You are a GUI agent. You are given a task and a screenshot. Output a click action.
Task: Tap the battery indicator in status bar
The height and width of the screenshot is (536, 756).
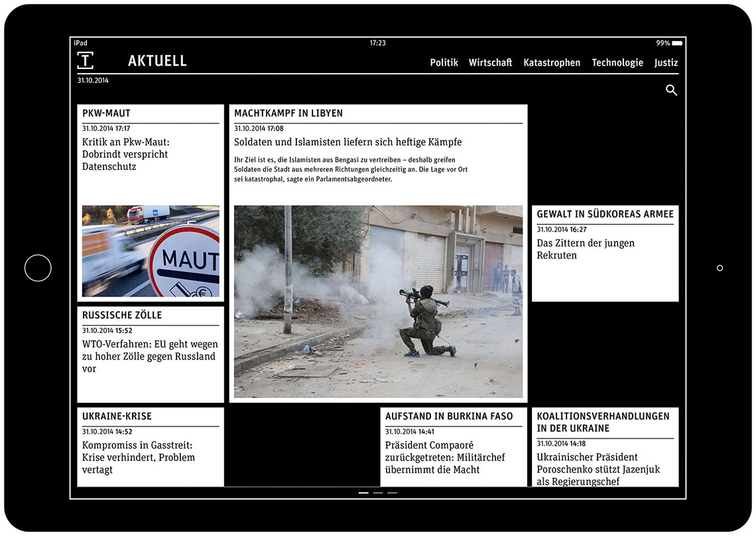point(677,43)
